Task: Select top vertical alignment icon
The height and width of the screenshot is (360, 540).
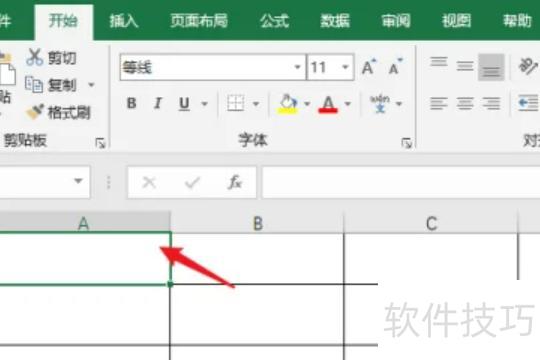Action: (439, 62)
